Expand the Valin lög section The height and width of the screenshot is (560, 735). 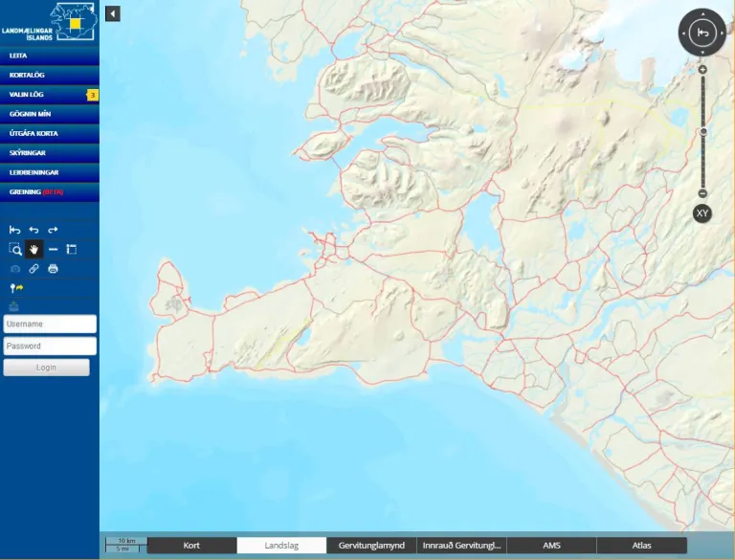(50, 95)
